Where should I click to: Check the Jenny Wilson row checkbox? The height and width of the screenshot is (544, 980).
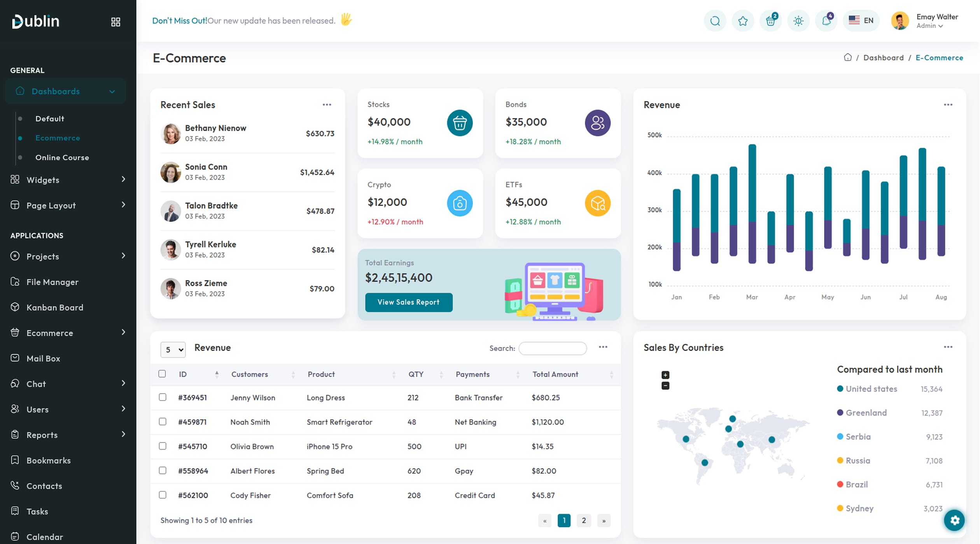(x=163, y=397)
